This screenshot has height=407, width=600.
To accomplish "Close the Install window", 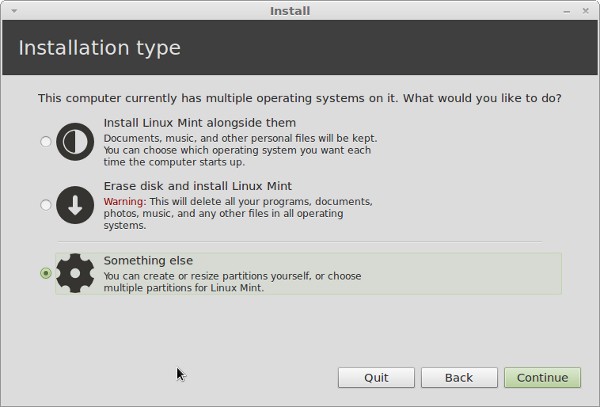I will pos(586,11).
